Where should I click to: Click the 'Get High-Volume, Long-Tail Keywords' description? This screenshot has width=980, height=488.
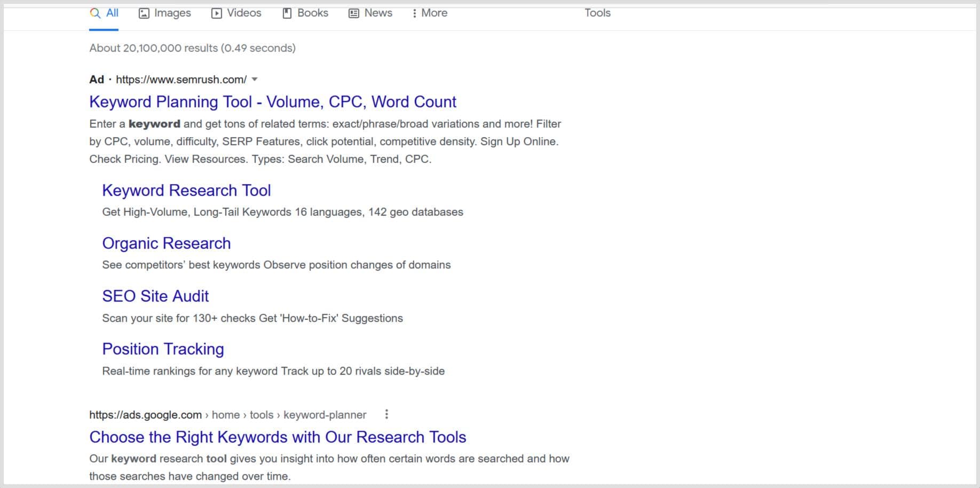pos(282,212)
